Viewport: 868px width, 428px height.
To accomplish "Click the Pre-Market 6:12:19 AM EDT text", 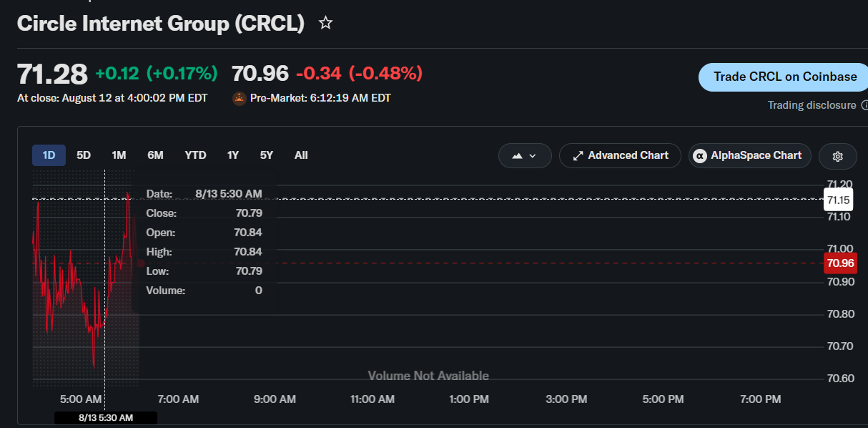I will pos(320,98).
